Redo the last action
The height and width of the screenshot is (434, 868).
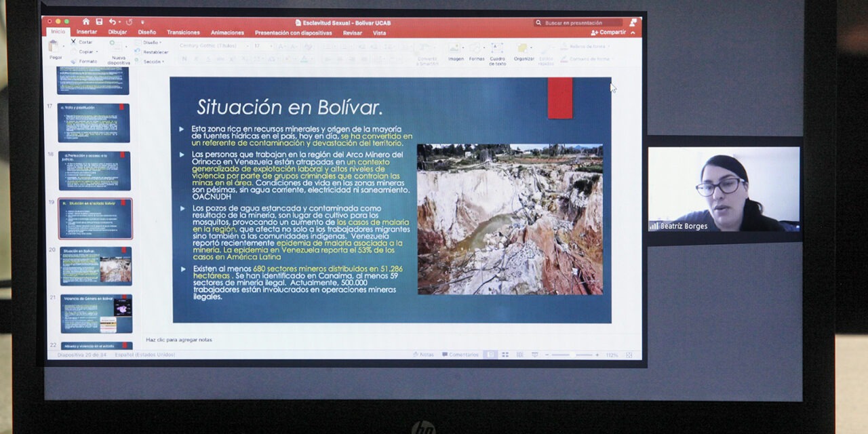point(129,22)
